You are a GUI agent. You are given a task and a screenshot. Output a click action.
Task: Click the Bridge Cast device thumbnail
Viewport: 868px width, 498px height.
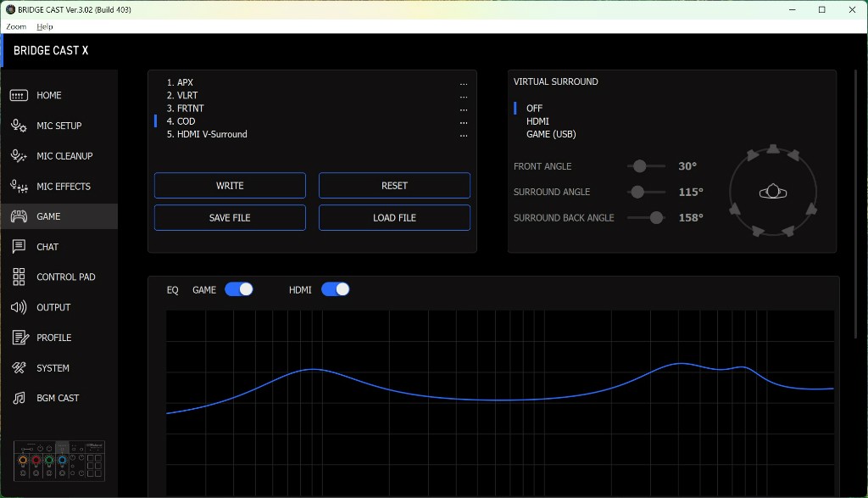point(58,462)
